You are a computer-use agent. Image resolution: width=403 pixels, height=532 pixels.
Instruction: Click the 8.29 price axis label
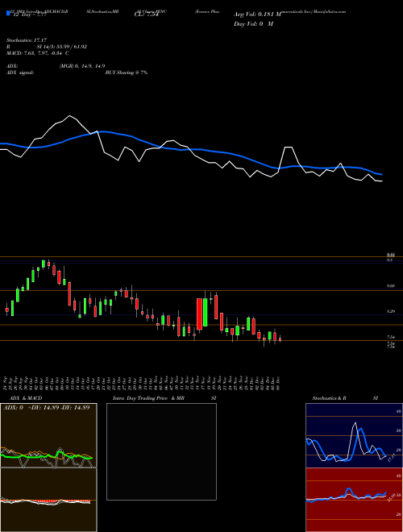[391, 311]
